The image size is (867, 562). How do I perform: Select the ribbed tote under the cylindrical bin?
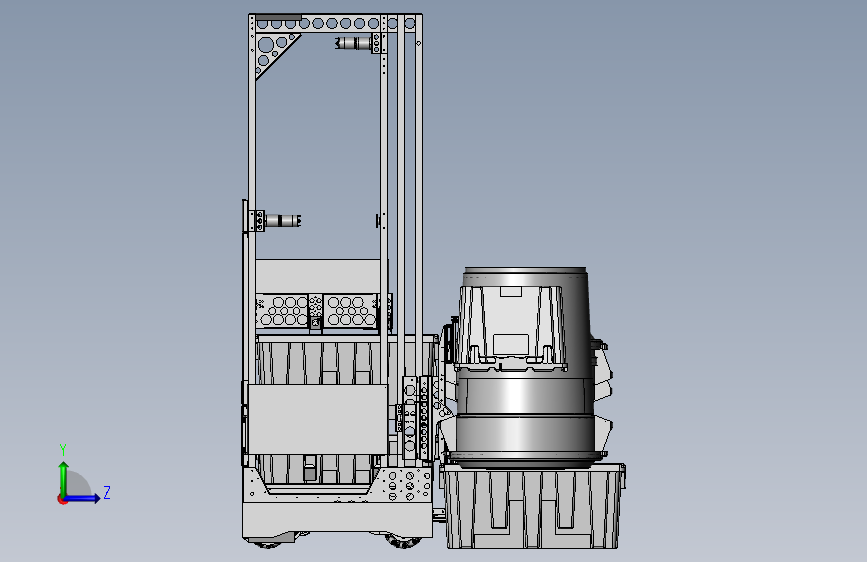[x=533, y=506]
